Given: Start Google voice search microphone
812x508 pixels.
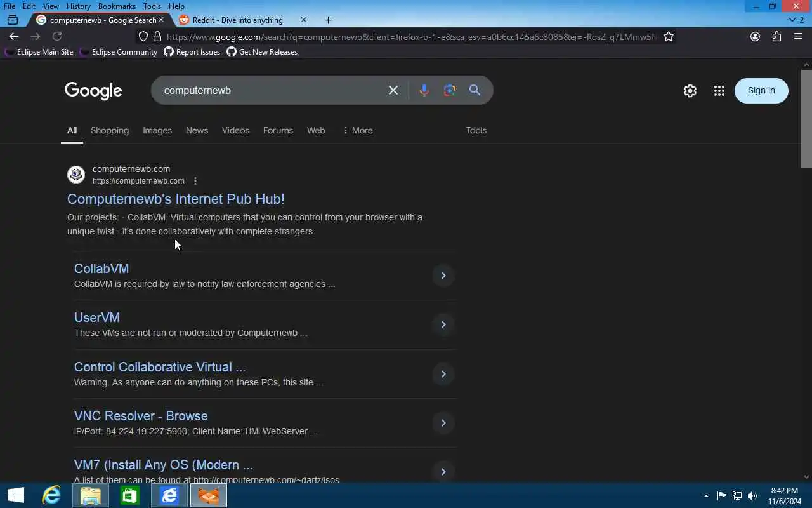Looking at the screenshot, I should click(424, 90).
